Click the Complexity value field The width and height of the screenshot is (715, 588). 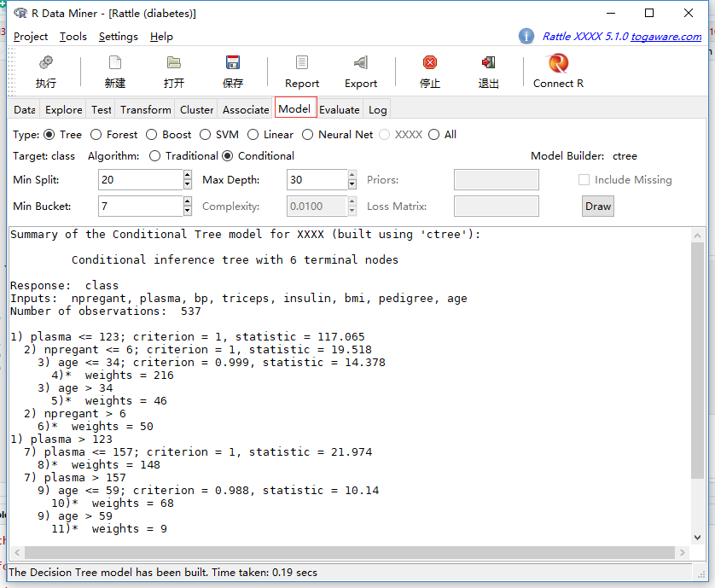tap(317, 207)
